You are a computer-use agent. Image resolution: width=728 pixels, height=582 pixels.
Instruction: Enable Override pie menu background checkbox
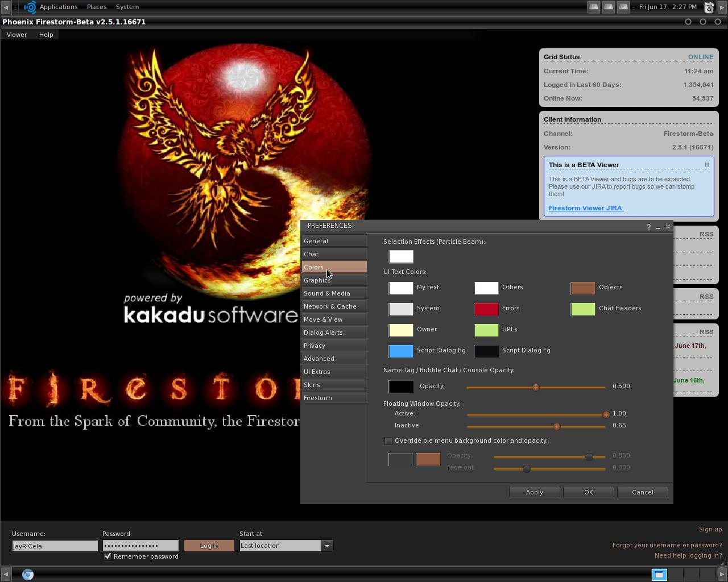point(388,441)
